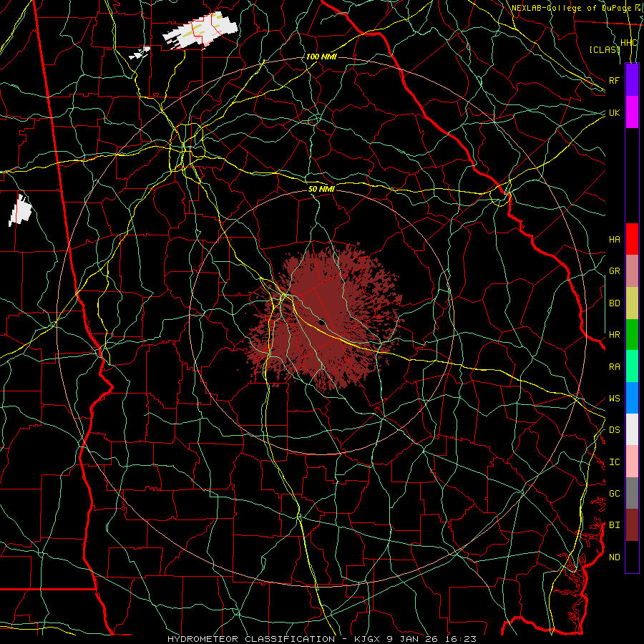The image size is (644, 644).
Task: Click the 'WS' legend label
Action: coord(614,399)
